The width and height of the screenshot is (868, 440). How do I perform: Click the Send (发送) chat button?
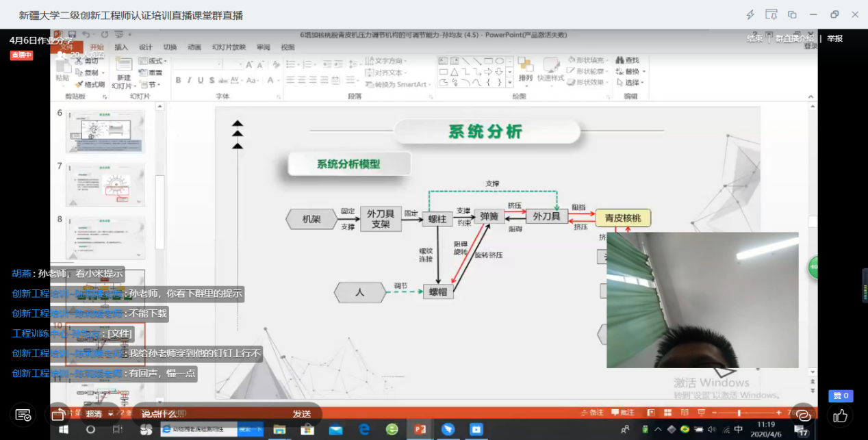pos(302,414)
